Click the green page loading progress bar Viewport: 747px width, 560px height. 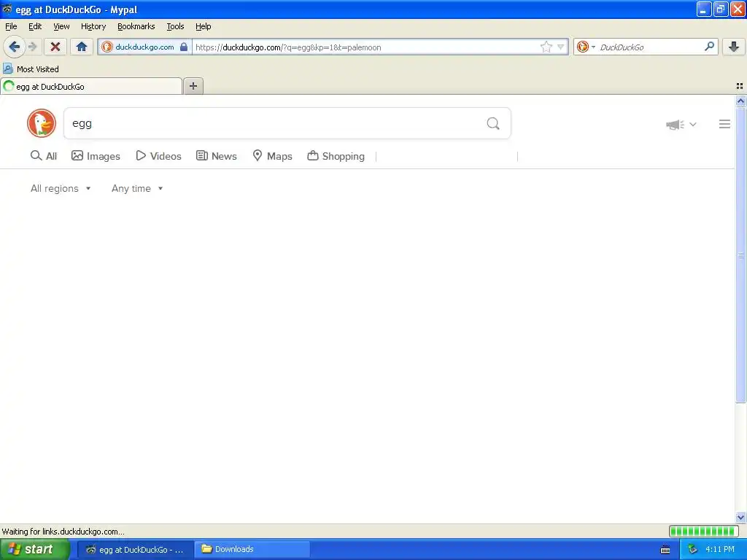point(704,532)
